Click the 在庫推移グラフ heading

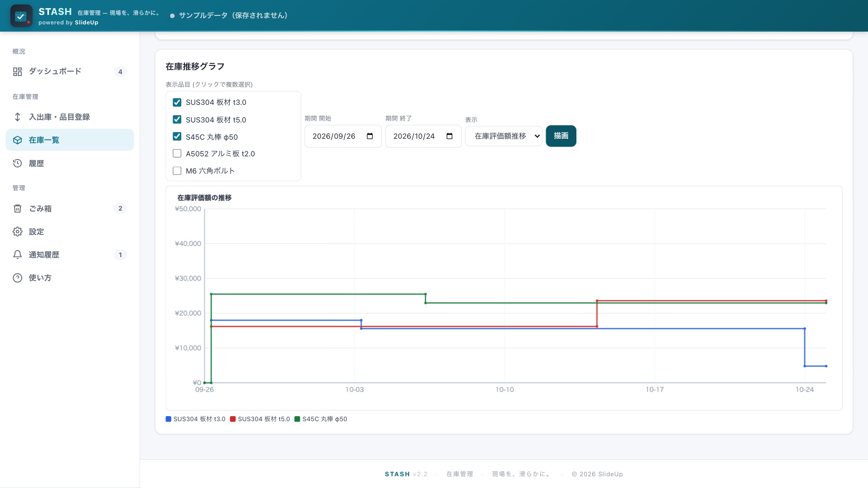(195, 66)
